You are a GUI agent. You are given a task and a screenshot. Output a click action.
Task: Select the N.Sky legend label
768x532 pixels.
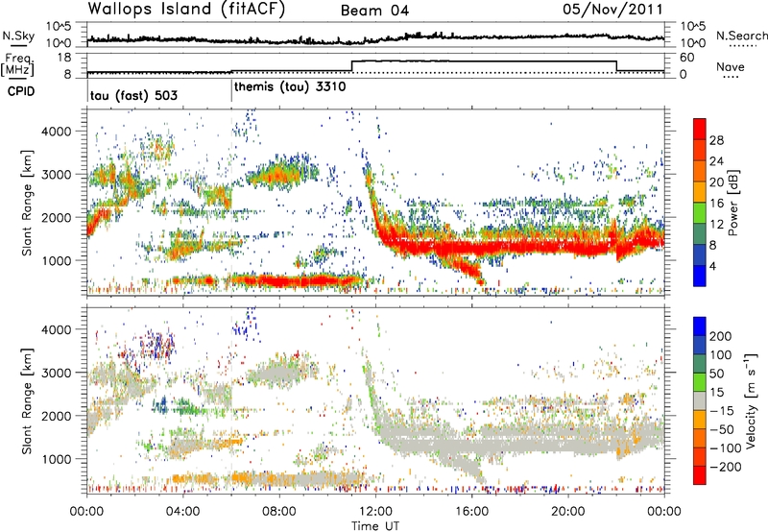18,36
